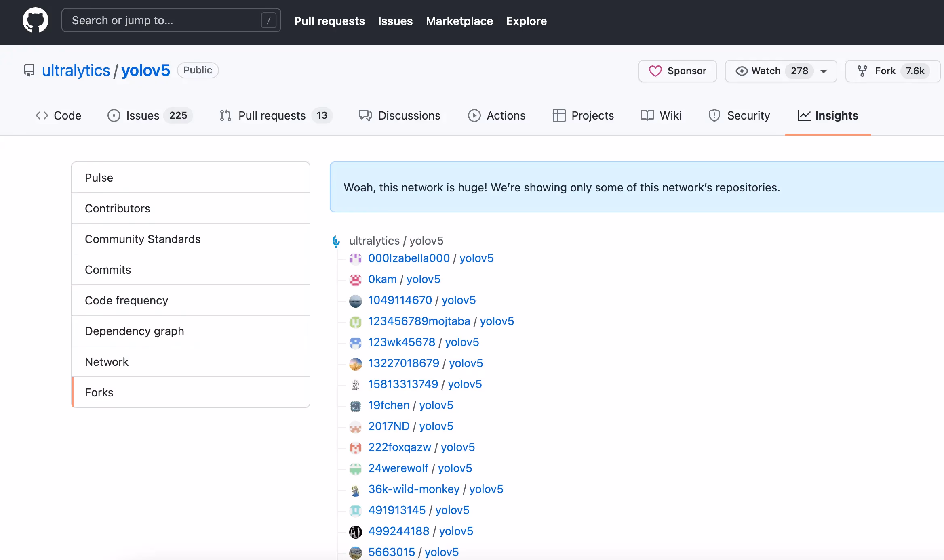944x560 pixels.
Task: Switch to the Actions tab
Action: (497, 115)
